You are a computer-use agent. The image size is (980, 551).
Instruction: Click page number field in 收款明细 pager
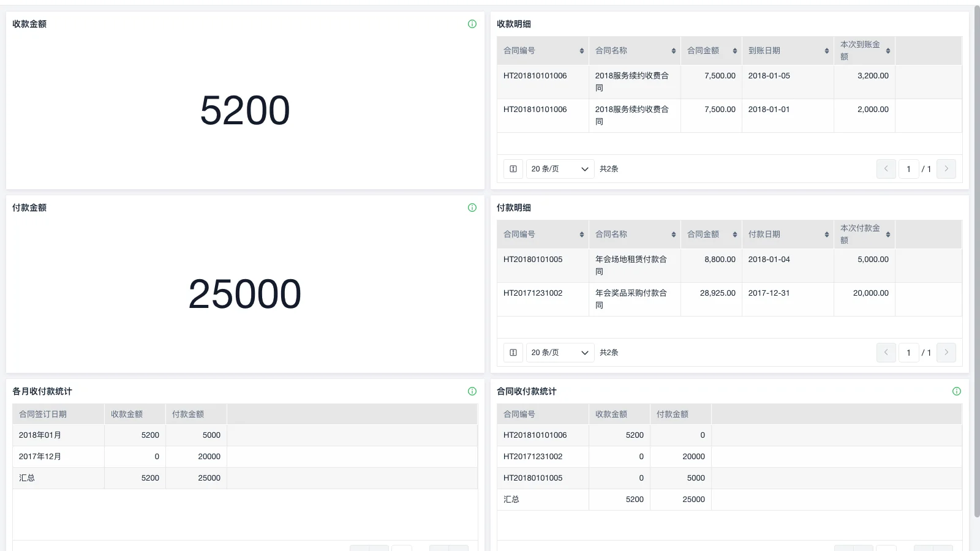[x=909, y=169]
